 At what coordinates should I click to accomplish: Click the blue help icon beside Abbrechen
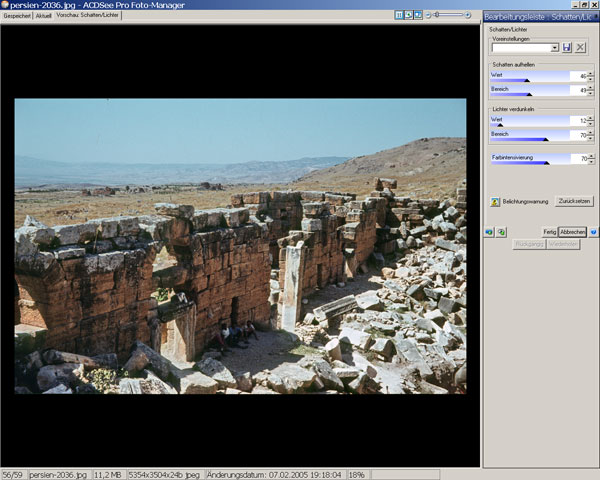tap(593, 231)
